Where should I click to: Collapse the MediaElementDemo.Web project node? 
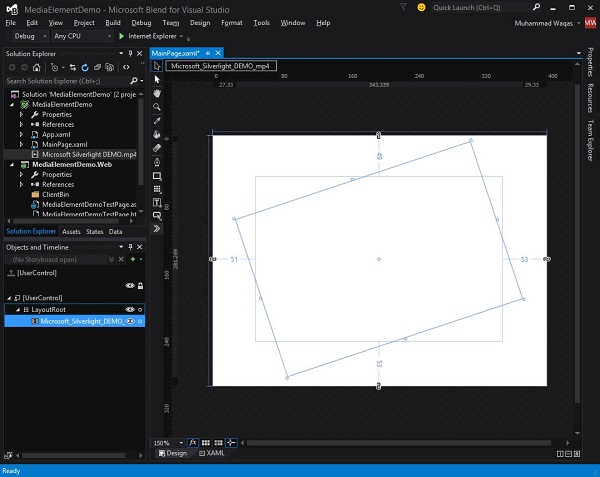coord(10,164)
